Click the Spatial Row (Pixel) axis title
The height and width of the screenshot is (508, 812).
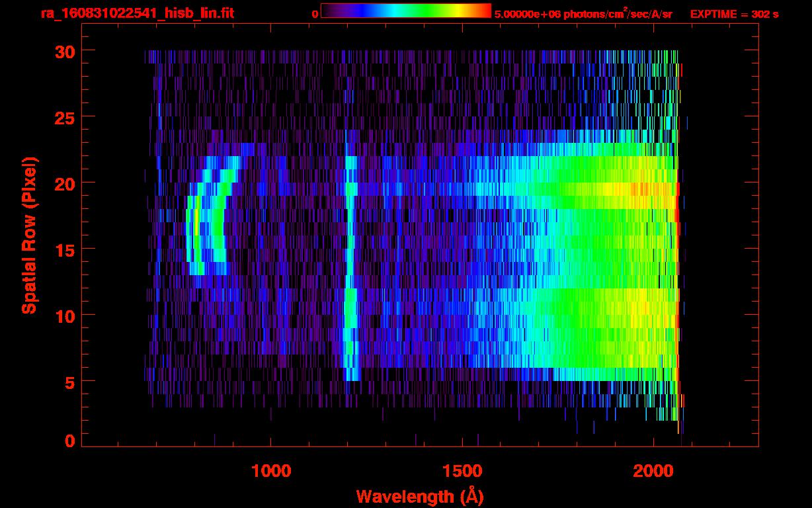point(29,235)
